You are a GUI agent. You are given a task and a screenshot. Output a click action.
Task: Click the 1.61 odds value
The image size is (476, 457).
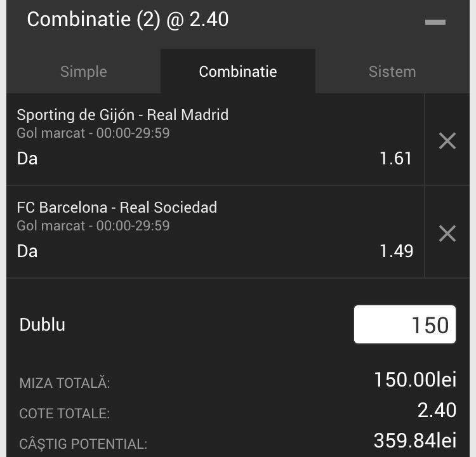click(x=396, y=158)
